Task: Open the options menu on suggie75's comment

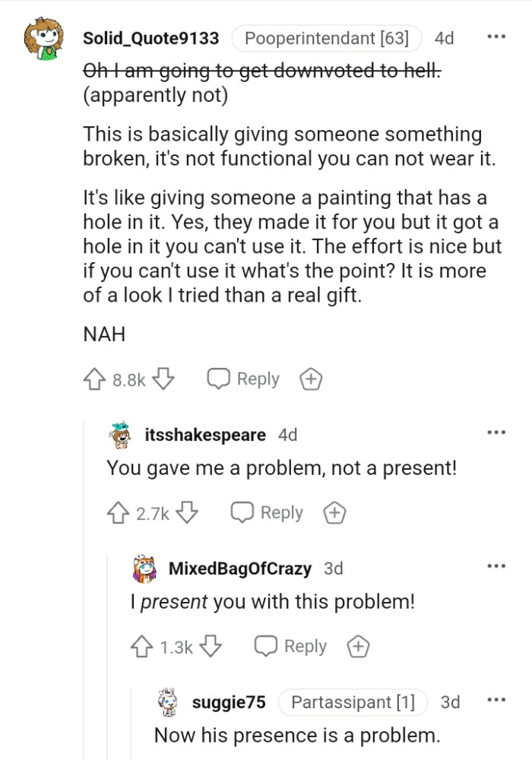Action: coord(496,699)
